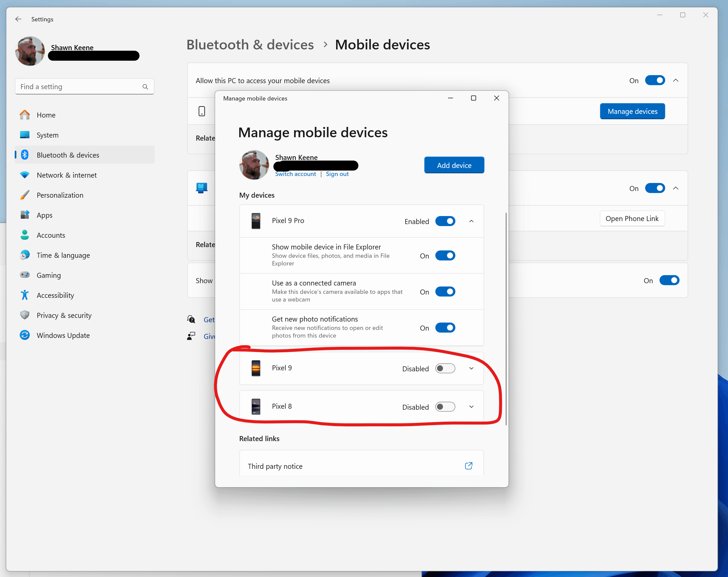The image size is (728, 577).
Task: Disable Get new photo notifications toggle
Action: click(x=445, y=328)
